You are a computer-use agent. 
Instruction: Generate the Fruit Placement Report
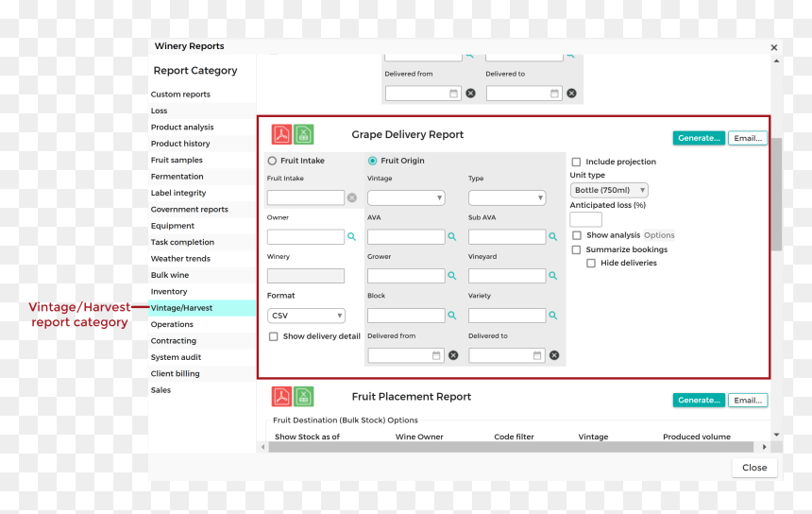click(x=699, y=401)
